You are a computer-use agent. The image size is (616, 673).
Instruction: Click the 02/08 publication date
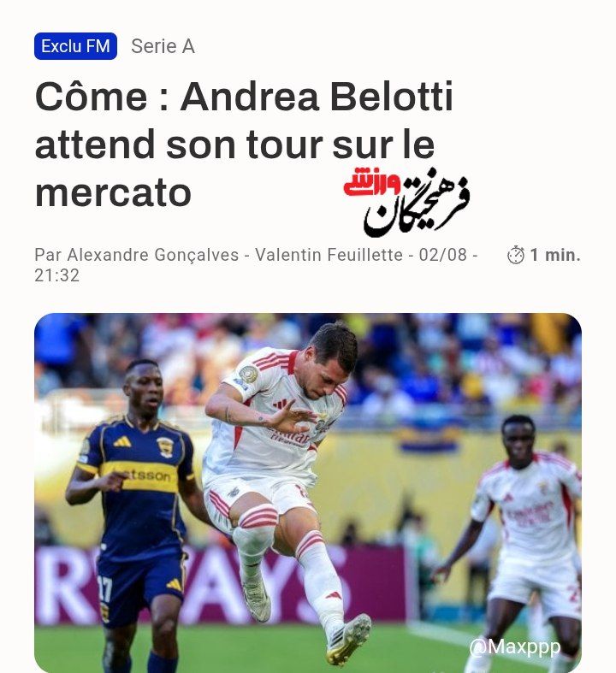(x=442, y=255)
